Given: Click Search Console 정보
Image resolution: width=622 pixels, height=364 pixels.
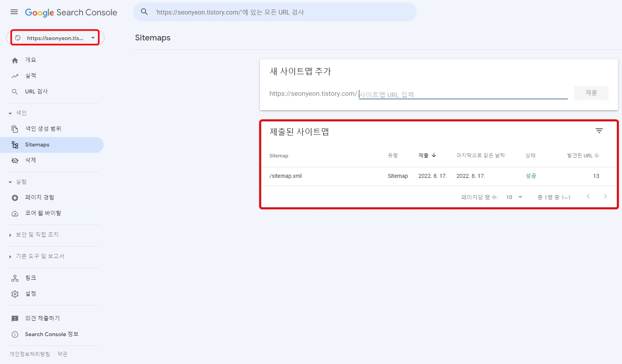Looking at the screenshot, I should click(x=52, y=334).
